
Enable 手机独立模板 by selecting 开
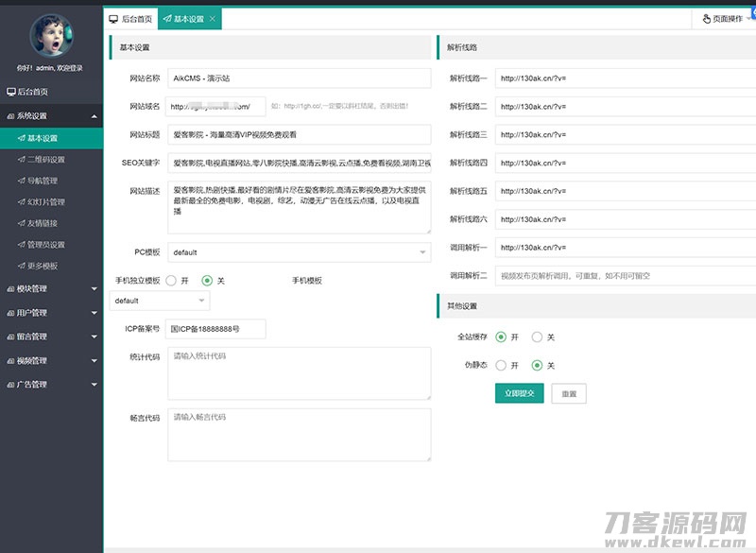(x=170, y=281)
